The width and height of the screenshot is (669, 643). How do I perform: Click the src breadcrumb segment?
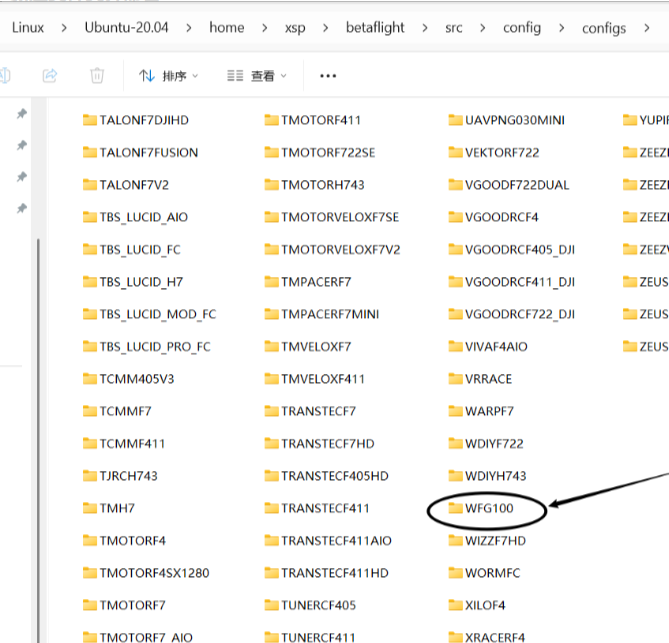click(454, 28)
